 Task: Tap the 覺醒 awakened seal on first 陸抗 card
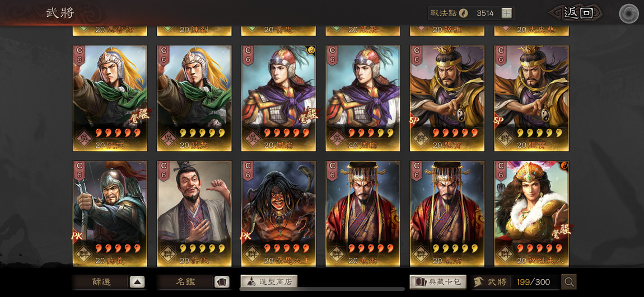point(139,115)
